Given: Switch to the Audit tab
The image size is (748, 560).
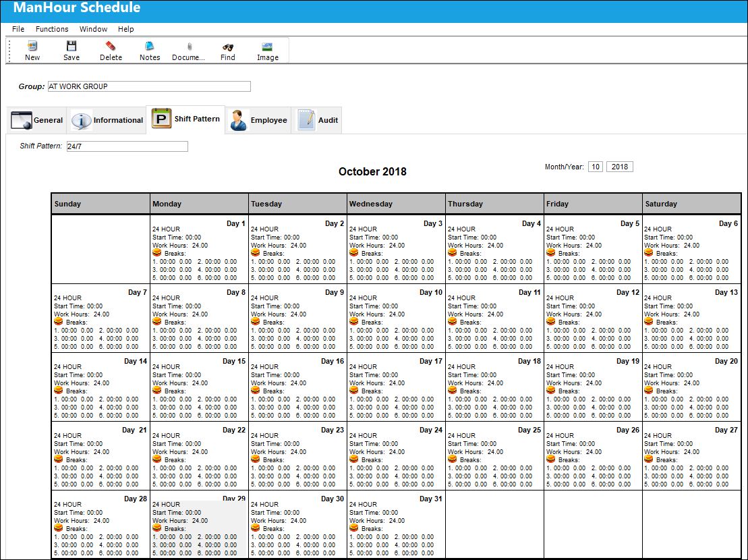Looking at the screenshot, I should (317, 120).
